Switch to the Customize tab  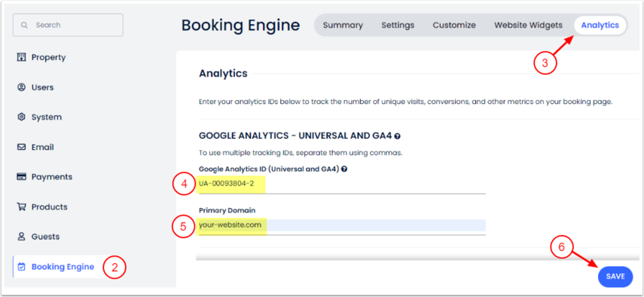454,25
